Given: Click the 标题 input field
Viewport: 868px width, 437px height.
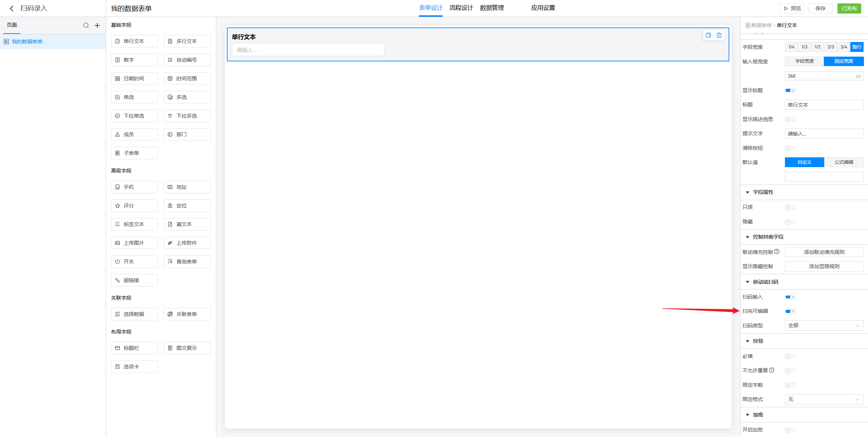Looking at the screenshot, I should tap(824, 105).
